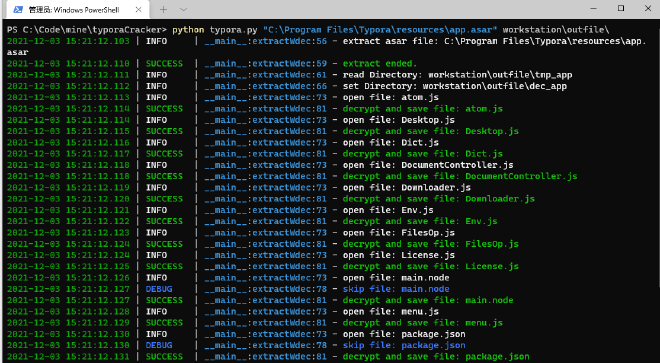Image resolution: width=660 pixels, height=363 pixels.
Task: Click decrypt and save file: menu.js
Action: pos(423,323)
